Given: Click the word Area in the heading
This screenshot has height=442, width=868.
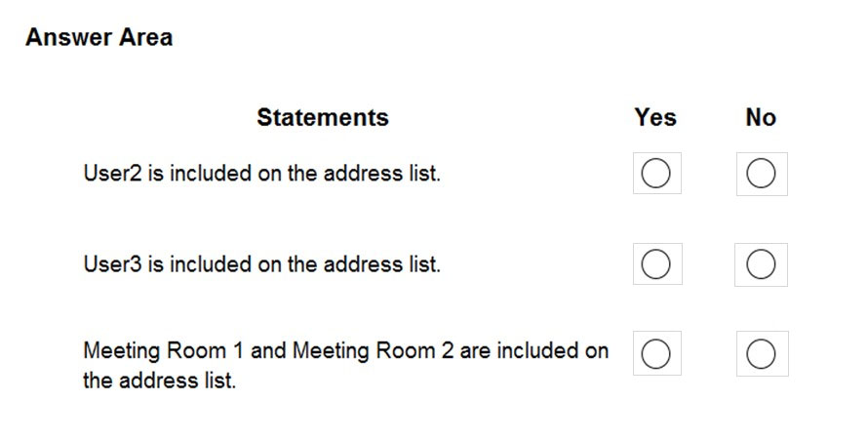Looking at the screenshot, I should (x=146, y=37).
